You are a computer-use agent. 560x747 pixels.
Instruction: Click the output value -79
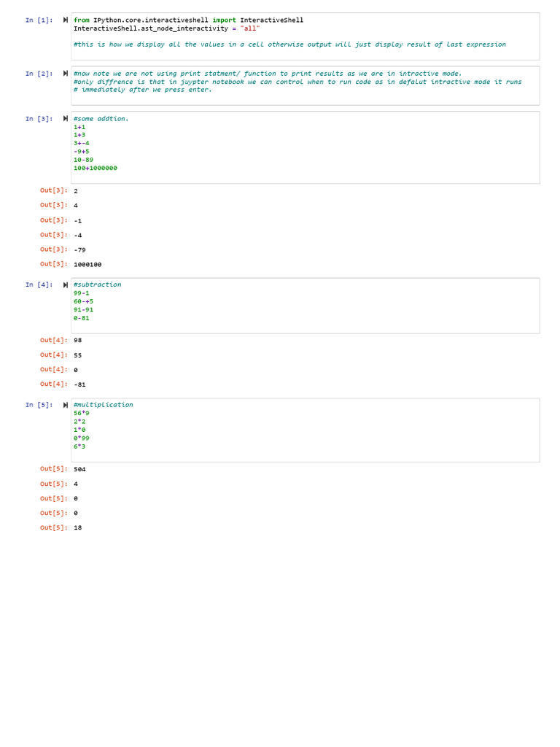tap(79, 250)
